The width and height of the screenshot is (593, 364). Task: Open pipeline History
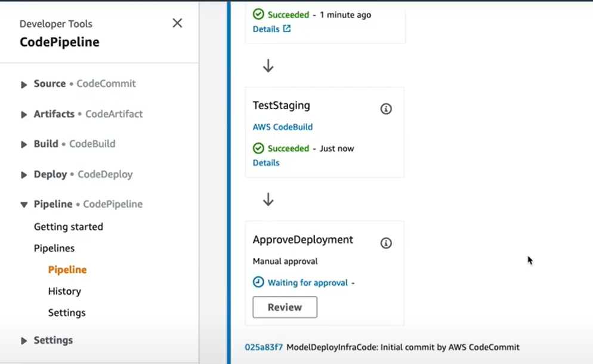coord(64,291)
